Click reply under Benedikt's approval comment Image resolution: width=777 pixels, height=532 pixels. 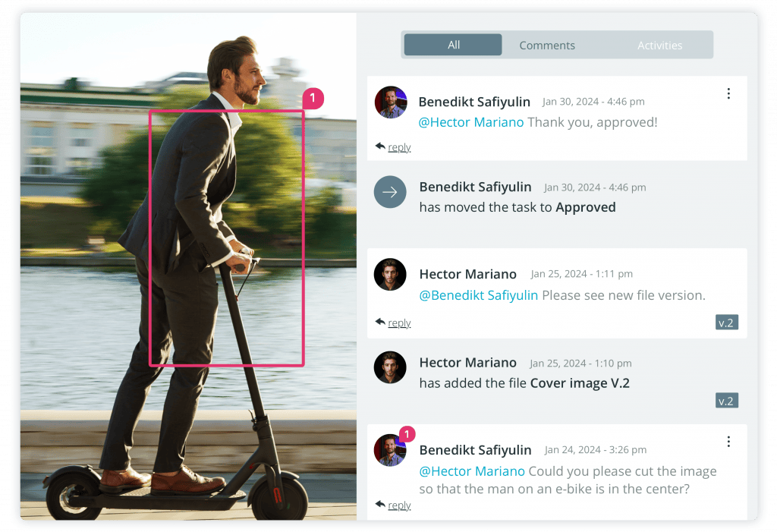coord(400,146)
